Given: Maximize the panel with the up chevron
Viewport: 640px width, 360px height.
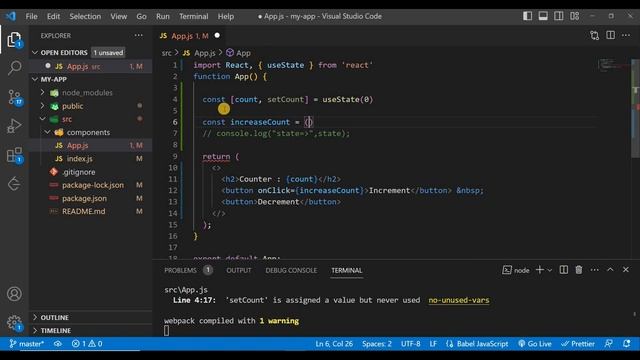Looking at the screenshot, I should (x=610, y=269).
